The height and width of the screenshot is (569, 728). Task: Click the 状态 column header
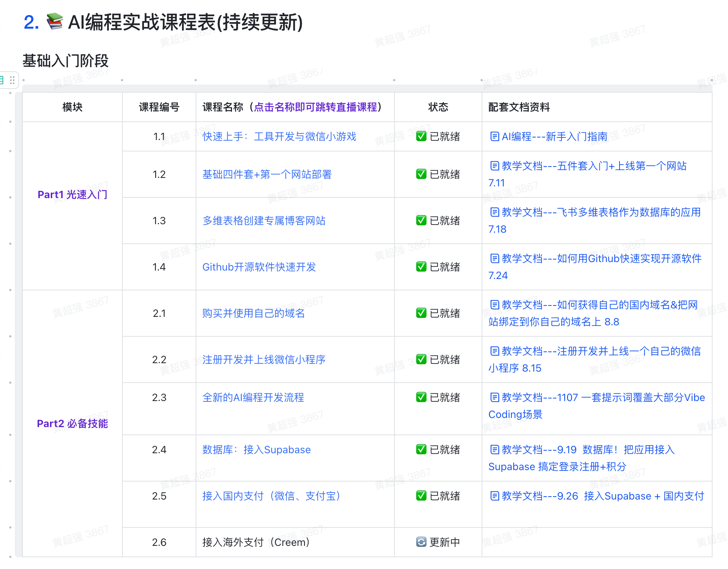click(438, 107)
